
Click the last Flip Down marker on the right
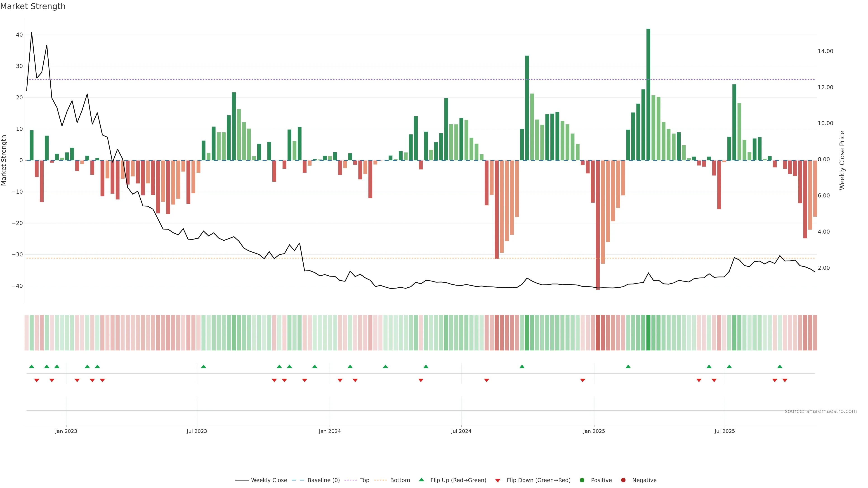(785, 380)
